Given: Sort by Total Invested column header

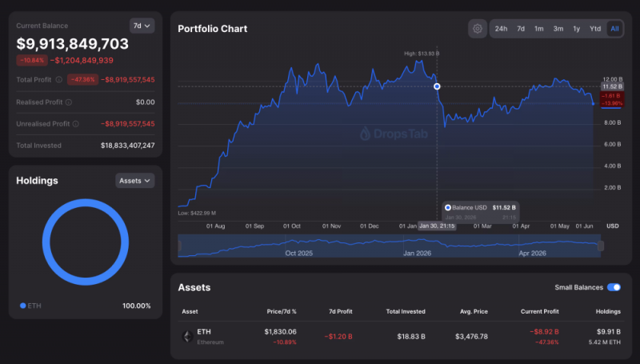Looking at the screenshot, I should [406, 311].
